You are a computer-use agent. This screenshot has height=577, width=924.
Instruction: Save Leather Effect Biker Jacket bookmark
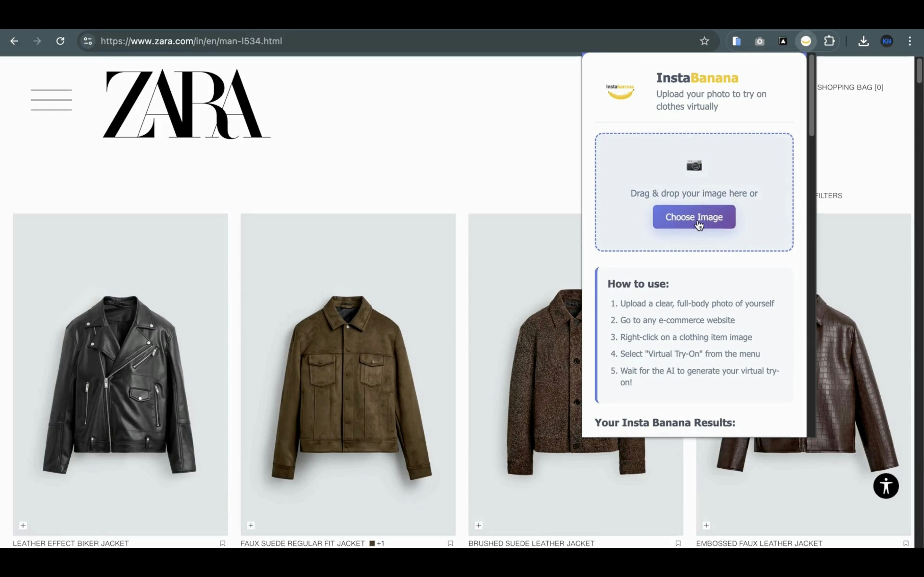pos(223,543)
